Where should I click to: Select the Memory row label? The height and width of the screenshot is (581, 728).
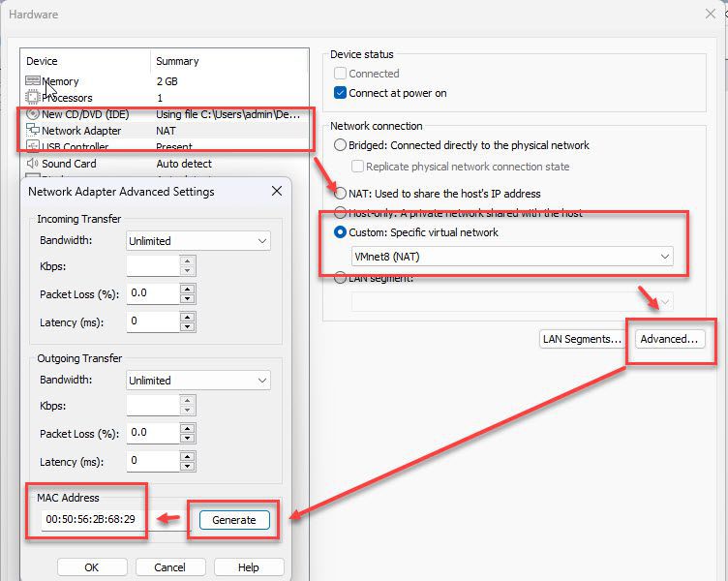pos(60,81)
